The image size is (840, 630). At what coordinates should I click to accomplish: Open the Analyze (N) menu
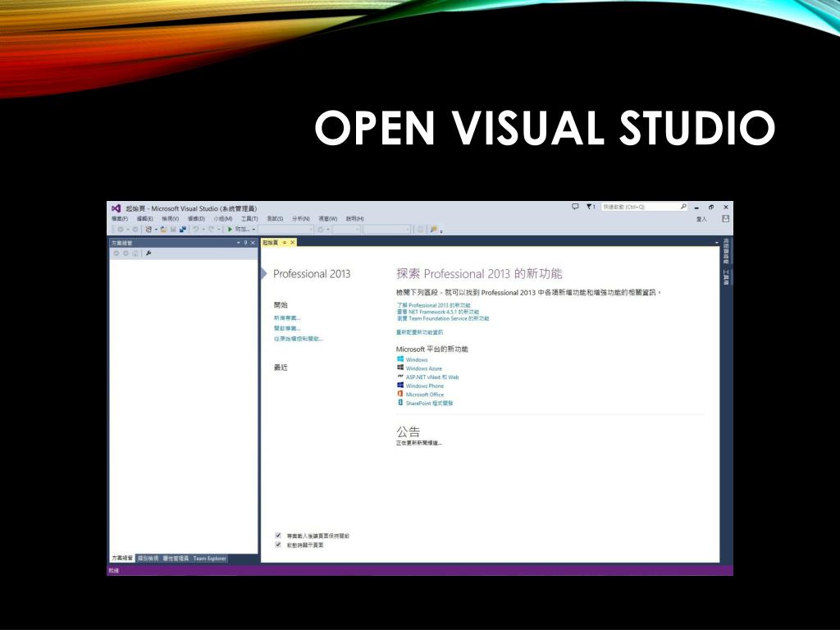(x=300, y=218)
